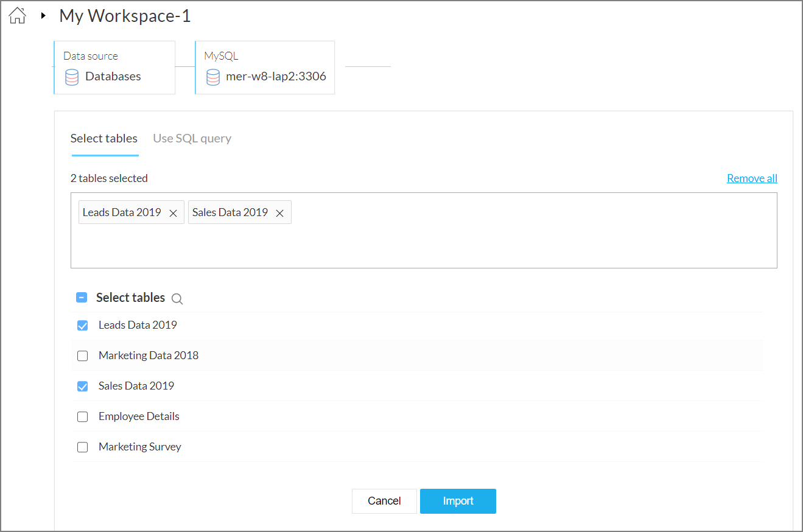Viewport: 803px width, 532px height.
Task: Click the Marketing Survey row label
Action: point(140,447)
